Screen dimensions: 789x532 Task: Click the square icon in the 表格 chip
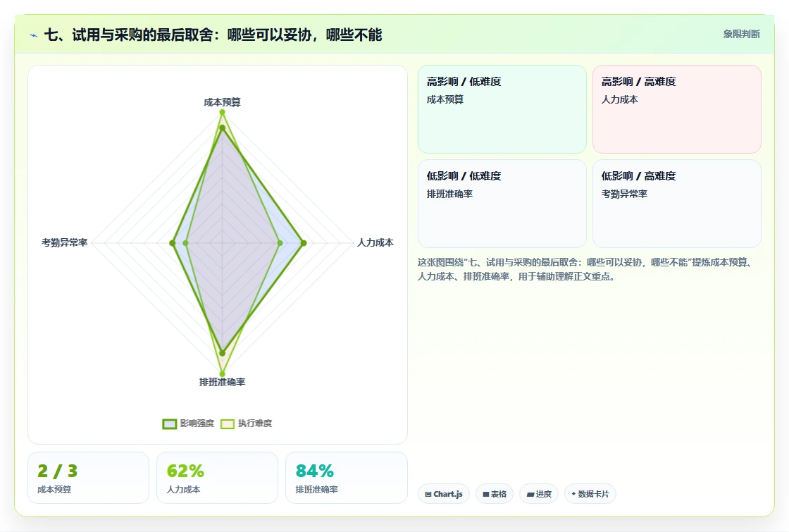pyautogui.click(x=485, y=494)
